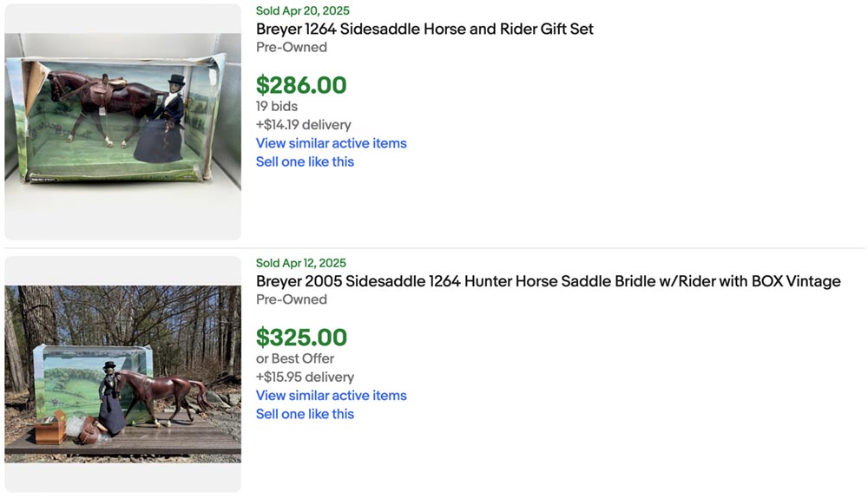The width and height of the screenshot is (868, 499).
Task: Click the +$15.95 delivery text
Action: (305, 377)
